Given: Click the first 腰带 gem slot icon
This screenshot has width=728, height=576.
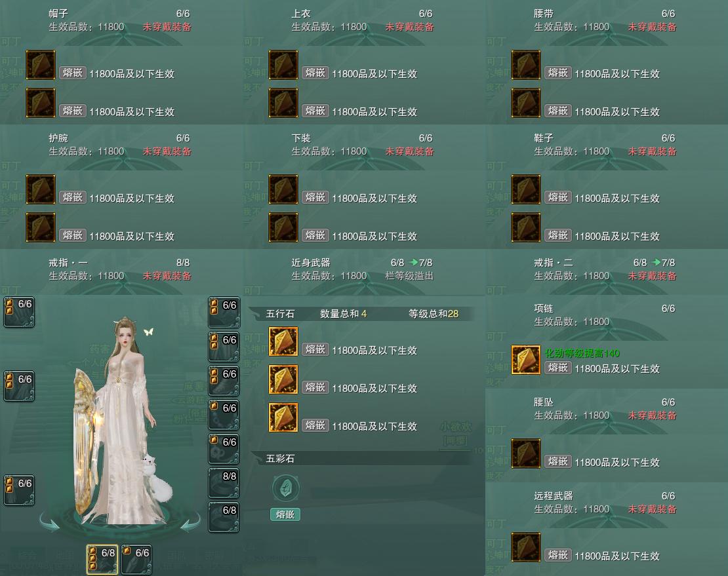Looking at the screenshot, I should [526, 65].
